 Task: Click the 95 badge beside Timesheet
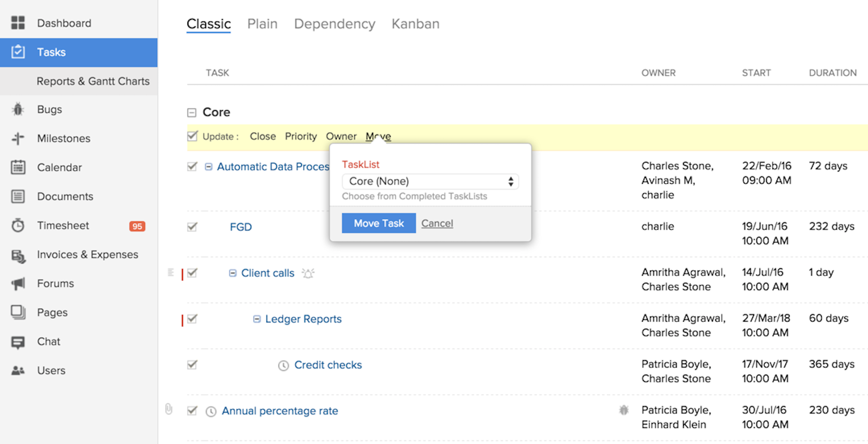click(x=137, y=226)
